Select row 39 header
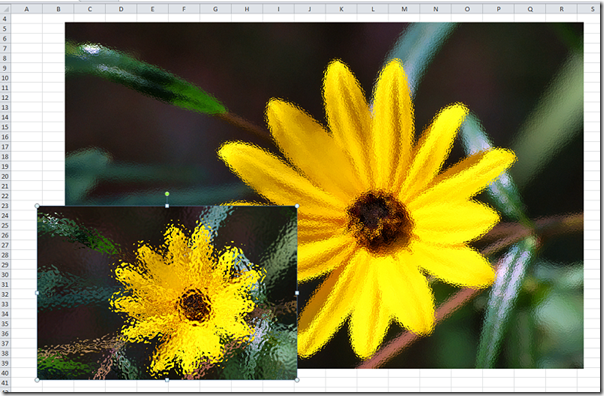The height and width of the screenshot is (396, 604). (x=5, y=363)
